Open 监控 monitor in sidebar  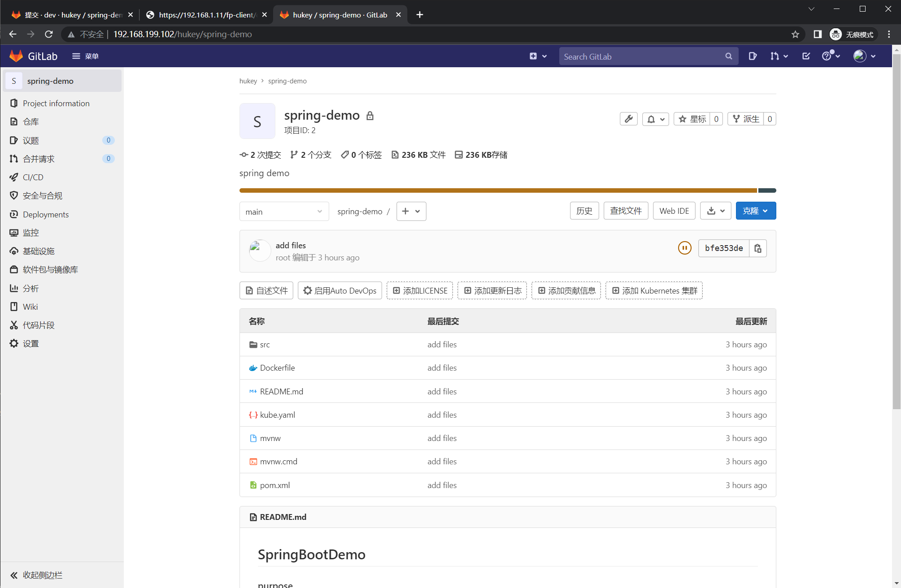click(x=31, y=233)
